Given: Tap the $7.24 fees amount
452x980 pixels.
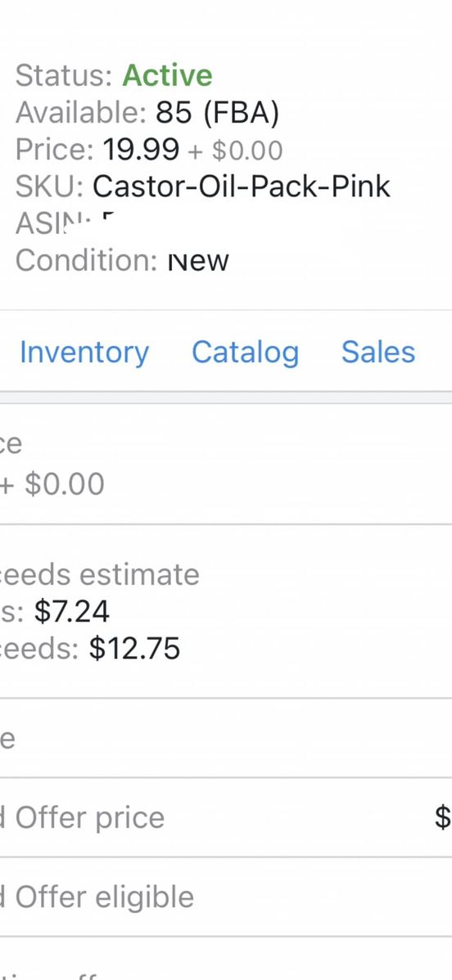Looking at the screenshot, I should [x=72, y=611].
